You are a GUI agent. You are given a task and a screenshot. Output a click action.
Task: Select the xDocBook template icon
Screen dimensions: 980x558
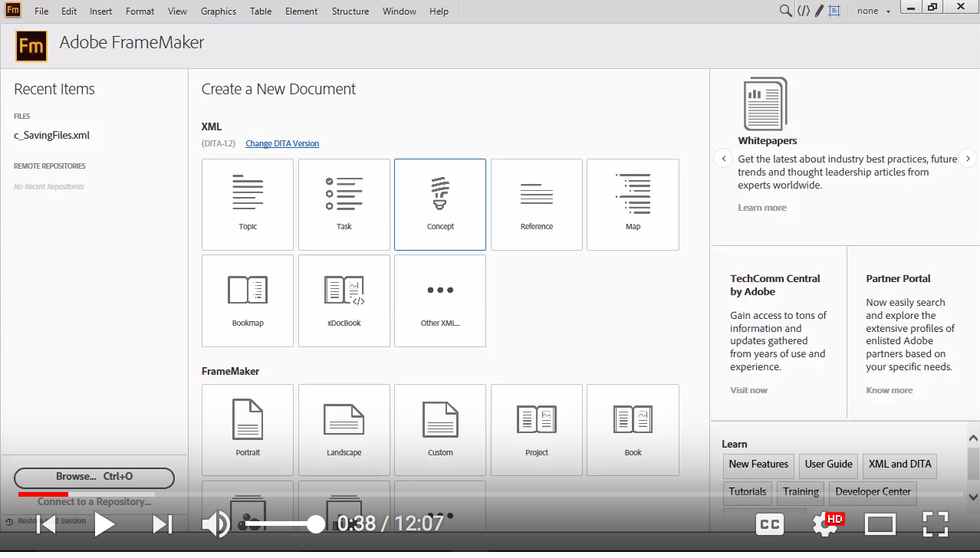[344, 300]
